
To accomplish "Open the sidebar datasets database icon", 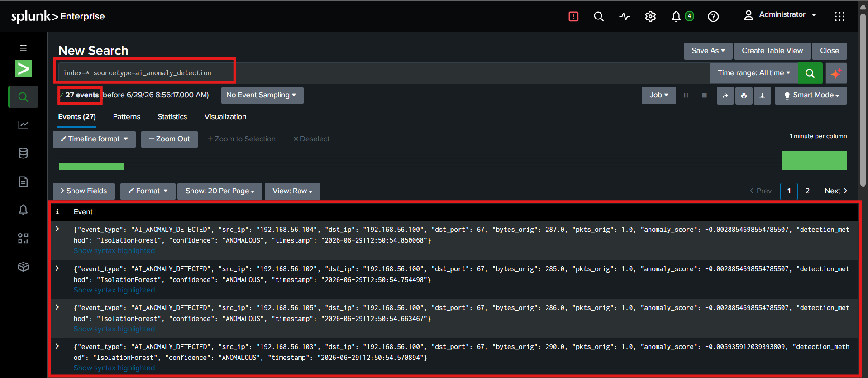I will [24, 153].
